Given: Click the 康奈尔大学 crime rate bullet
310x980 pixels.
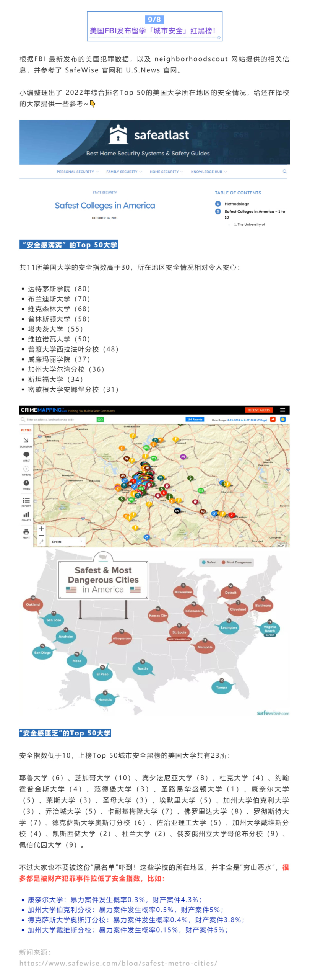Looking at the screenshot, I should pos(114,899).
